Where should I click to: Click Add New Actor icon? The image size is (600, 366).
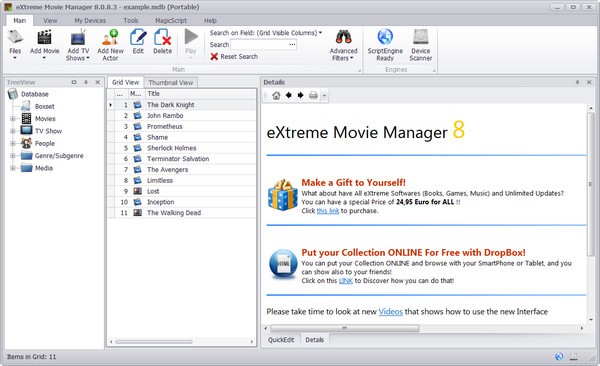(x=110, y=37)
